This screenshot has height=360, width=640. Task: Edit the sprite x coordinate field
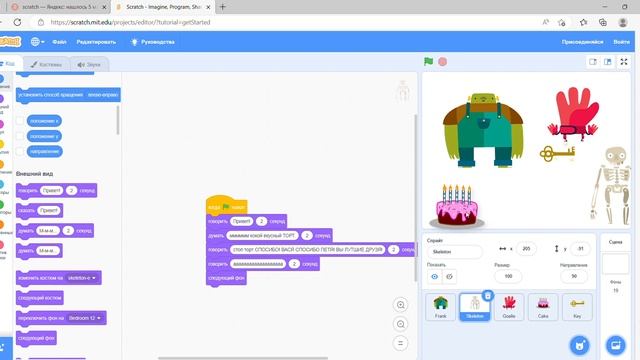[x=526, y=249]
